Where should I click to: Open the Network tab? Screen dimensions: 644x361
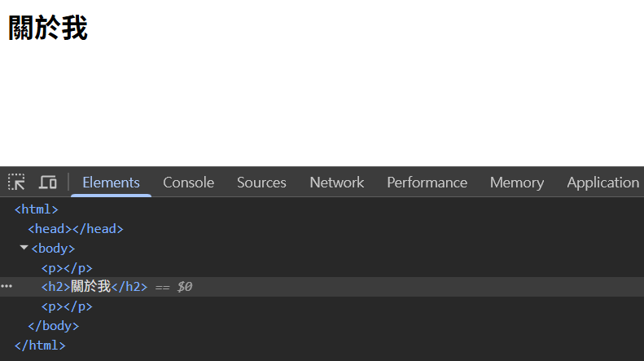tap(337, 183)
